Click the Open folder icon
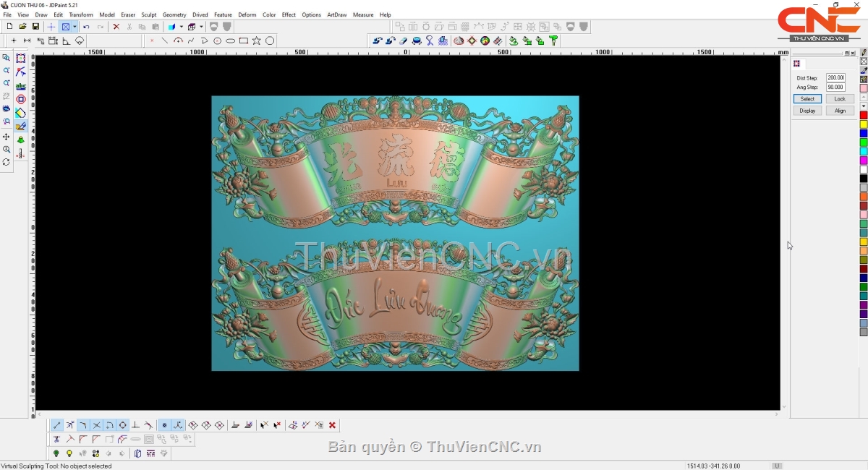 [22, 27]
